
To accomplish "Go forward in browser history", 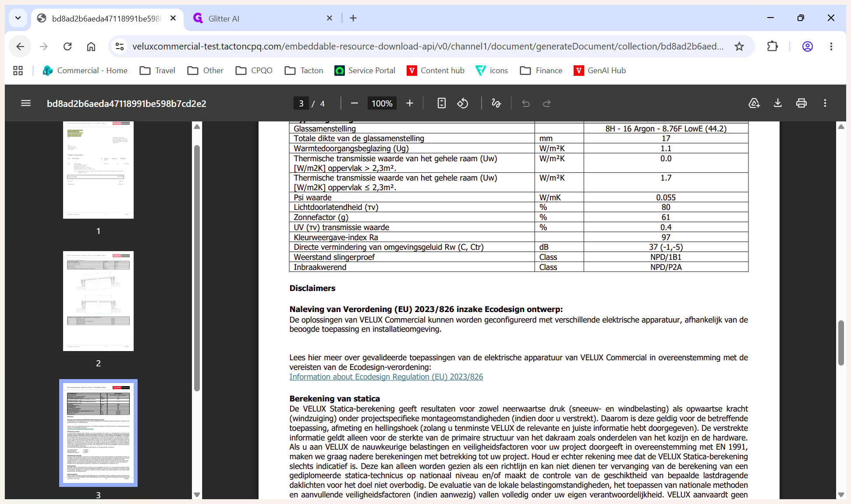I will tap(44, 46).
